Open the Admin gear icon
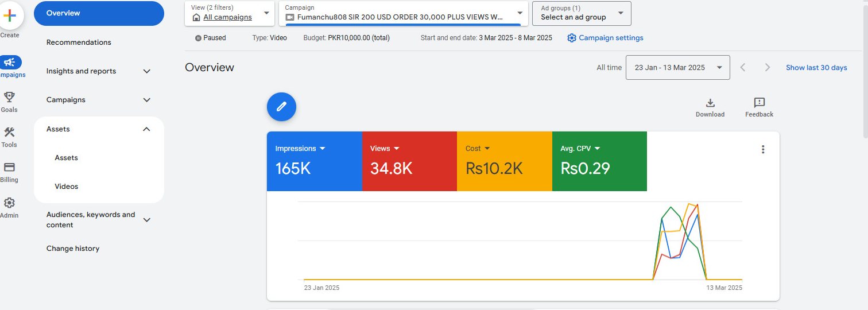 tap(9, 203)
